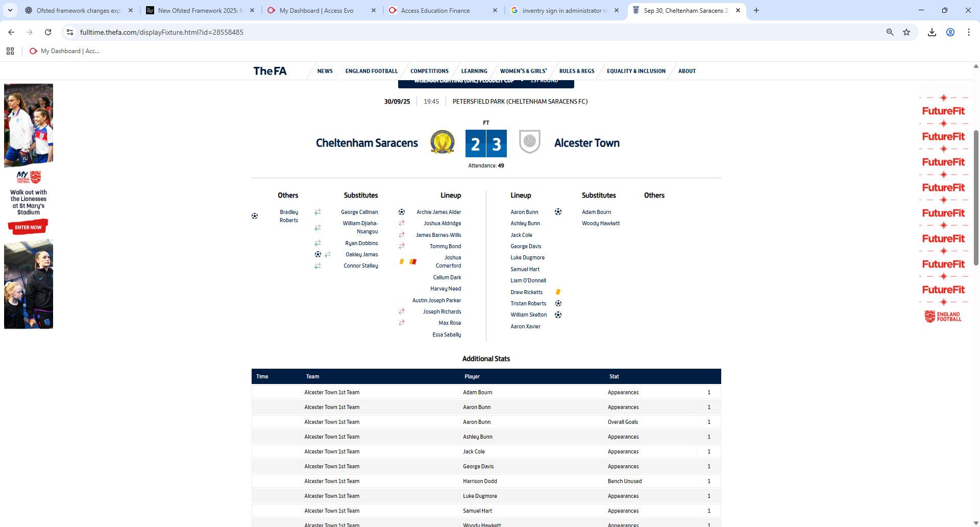Click ENTER NOW on Lionesses advert
Image resolution: width=980 pixels, height=527 pixels.
(29, 227)
